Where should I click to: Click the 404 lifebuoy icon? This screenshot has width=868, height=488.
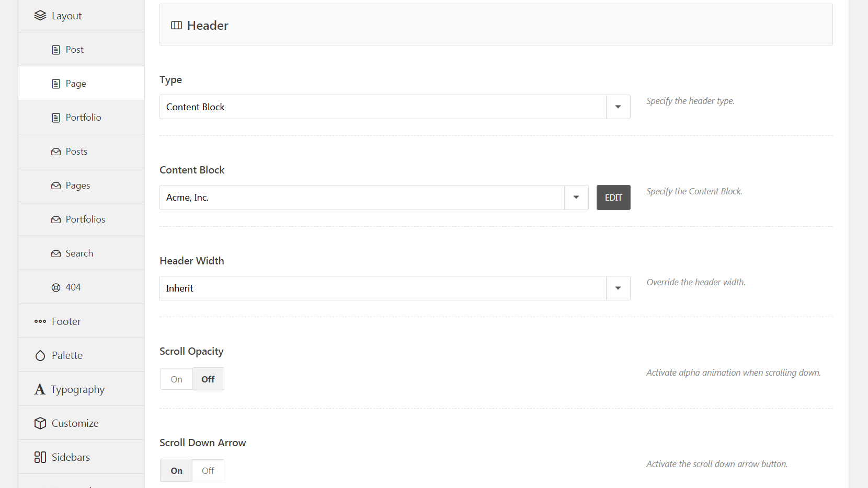[x=56, y=287]
